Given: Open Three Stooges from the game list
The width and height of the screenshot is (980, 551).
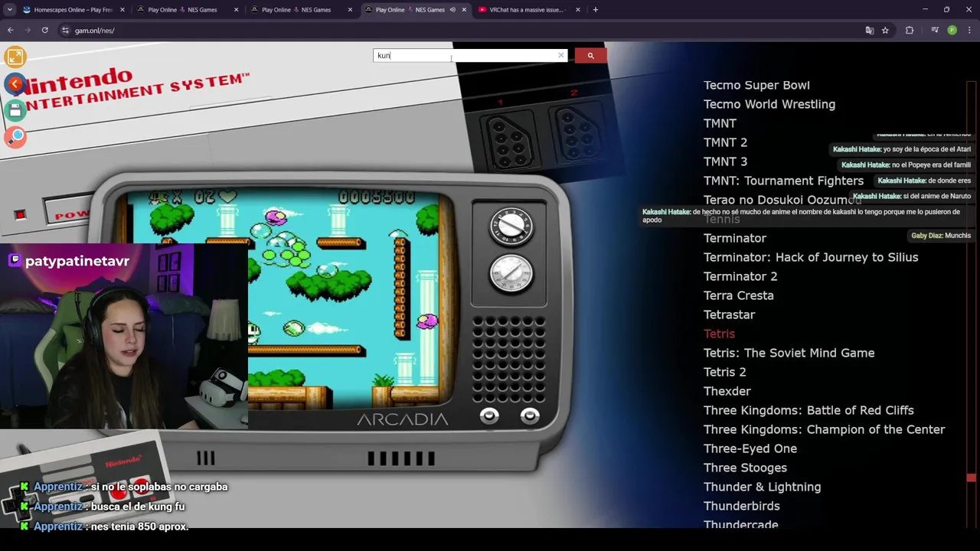Looking at the screenshot, I should [745, 468].
